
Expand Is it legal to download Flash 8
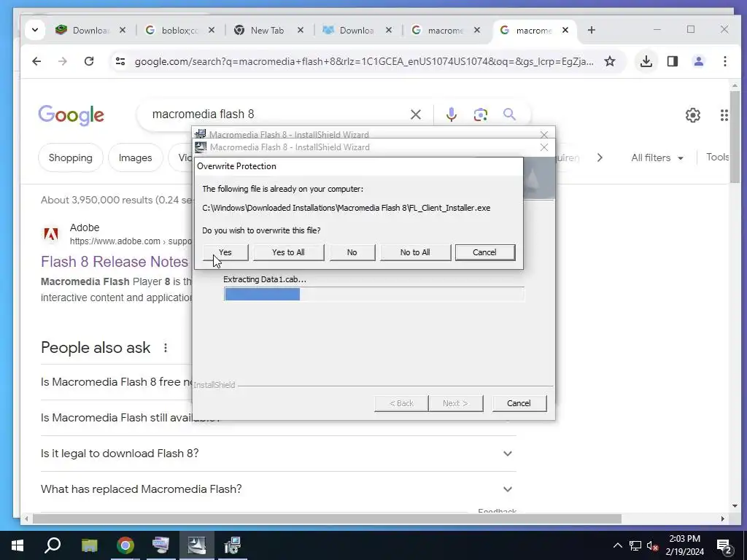click(x=279, y=454)
